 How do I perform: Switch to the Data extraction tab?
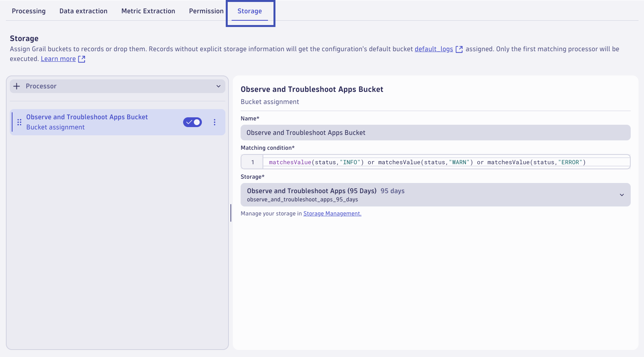coord(83,11)
